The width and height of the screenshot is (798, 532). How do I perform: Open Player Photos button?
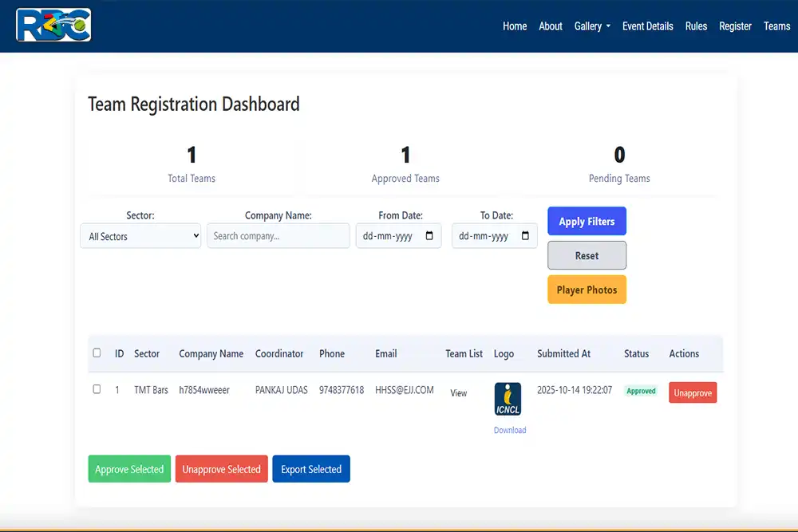tap(587, 290)
